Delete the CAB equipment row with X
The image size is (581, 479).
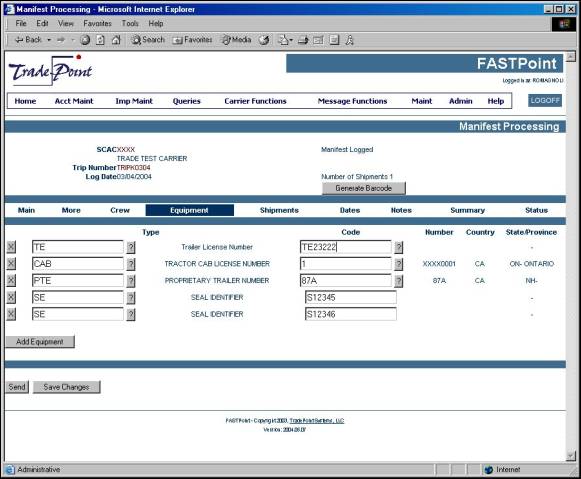pyautogui.click(x=11, y=263)
